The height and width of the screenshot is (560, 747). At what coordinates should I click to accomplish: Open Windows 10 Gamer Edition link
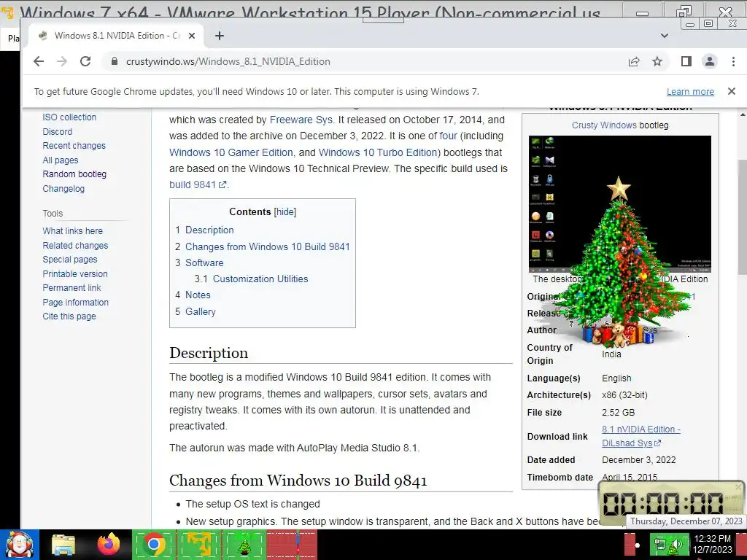(231, 152)
